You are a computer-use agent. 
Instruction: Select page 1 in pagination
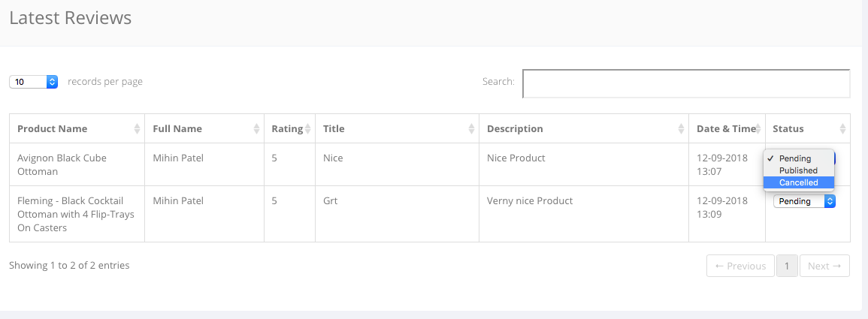(787, 266)
